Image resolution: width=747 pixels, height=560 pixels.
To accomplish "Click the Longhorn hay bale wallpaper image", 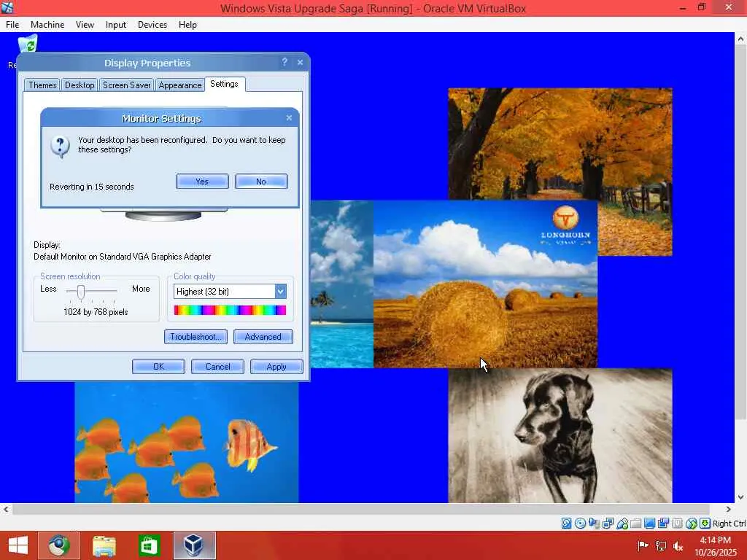I will click(485, 284).
